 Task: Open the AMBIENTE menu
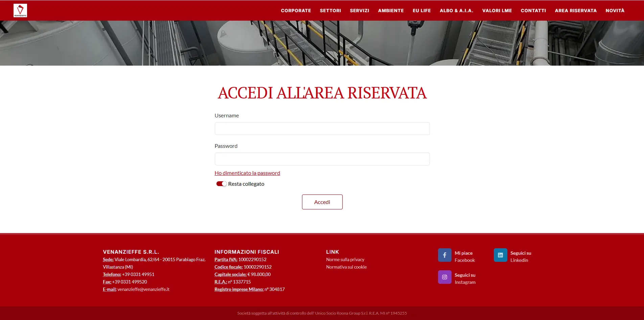click(391, 10)
